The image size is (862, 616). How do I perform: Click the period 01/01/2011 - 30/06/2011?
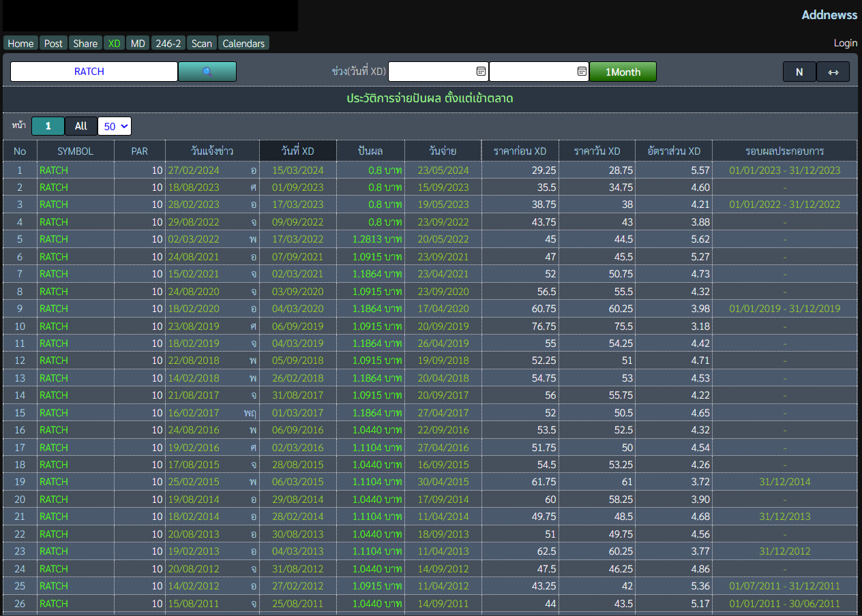pos(785,604)
